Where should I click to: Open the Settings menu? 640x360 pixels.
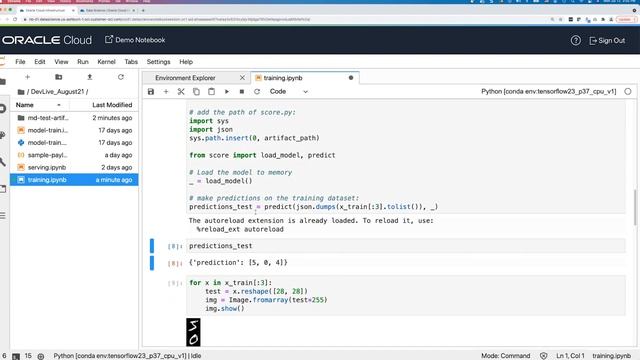pos(158,62)
